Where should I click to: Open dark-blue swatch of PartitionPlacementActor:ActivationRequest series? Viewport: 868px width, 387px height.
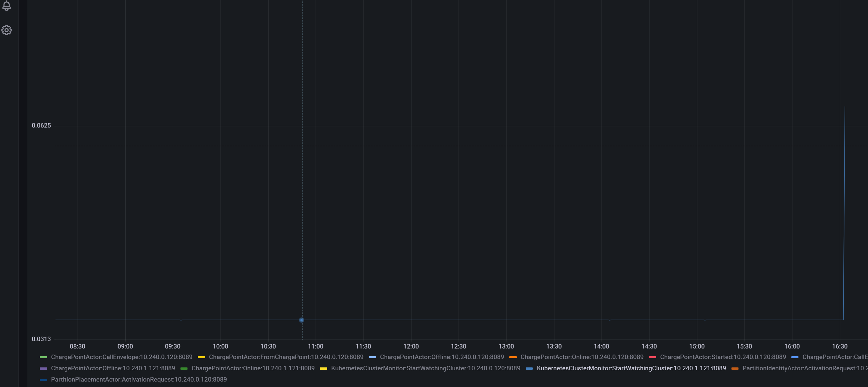[x=44, y=380]
